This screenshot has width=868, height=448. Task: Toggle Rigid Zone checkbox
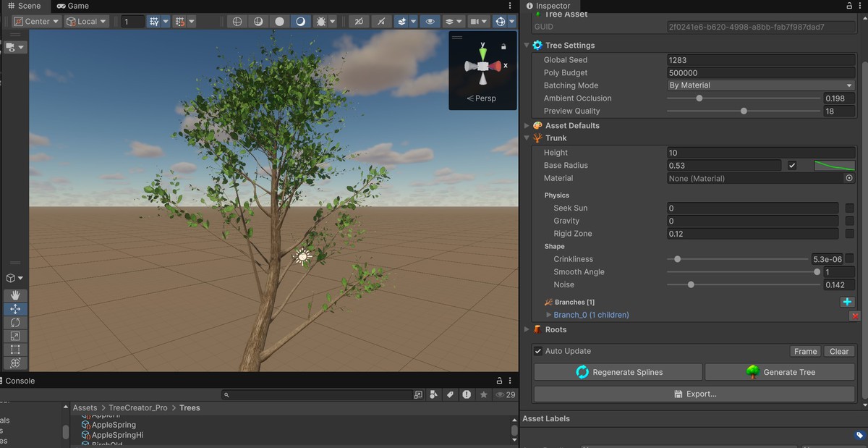click(849, 234)
